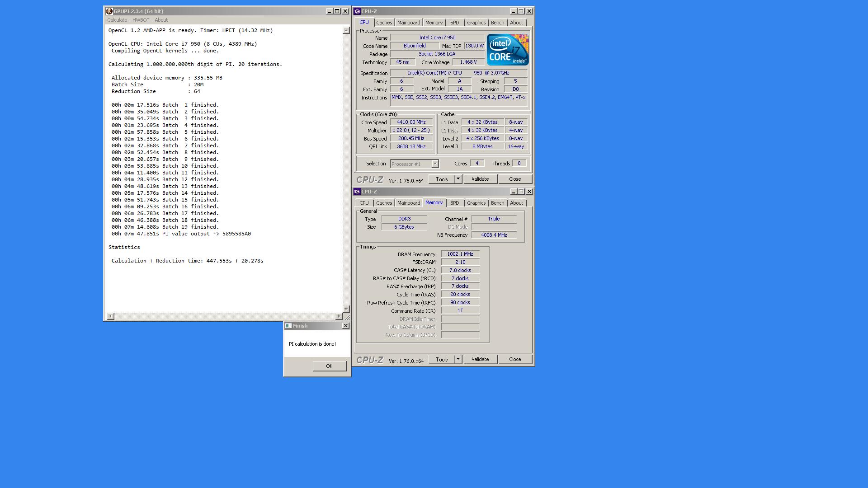Viewport: 868px width, 488px height.
Task: Click Tools button in upper CPU-Z window
Action: click(x=442, y=179)
